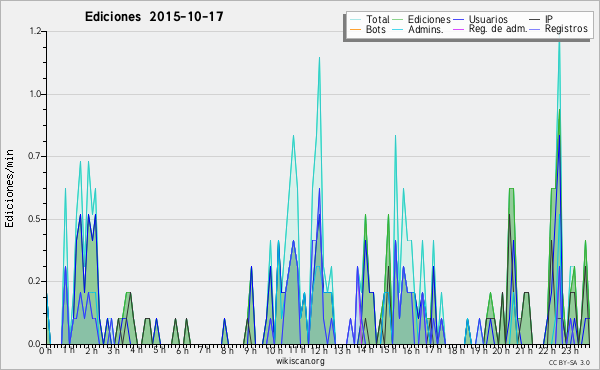Select the IP legend label
The height and width of the screenshot is (370, 600).
point(549,19)
